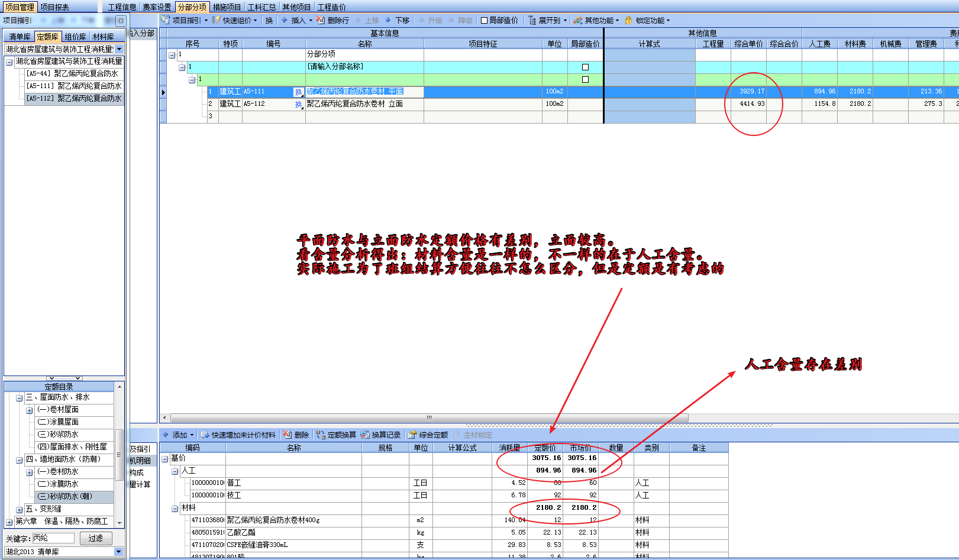The width and height of the screenshot is (959, 560).
Task: Collapse 基价 row in detail table
Action: coord(165,459)
